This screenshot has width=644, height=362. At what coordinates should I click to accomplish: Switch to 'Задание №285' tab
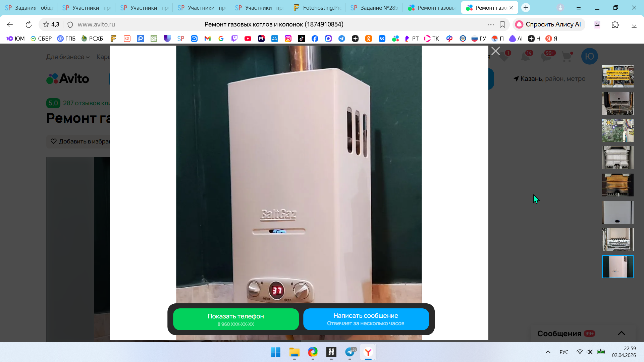(x=374, y=8)
